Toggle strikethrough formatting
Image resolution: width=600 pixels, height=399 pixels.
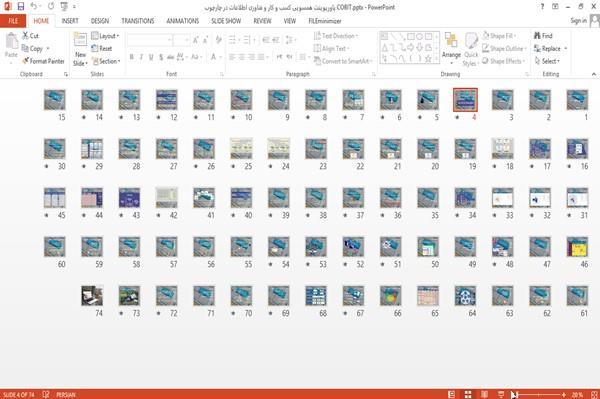click(x=171, y=57)
